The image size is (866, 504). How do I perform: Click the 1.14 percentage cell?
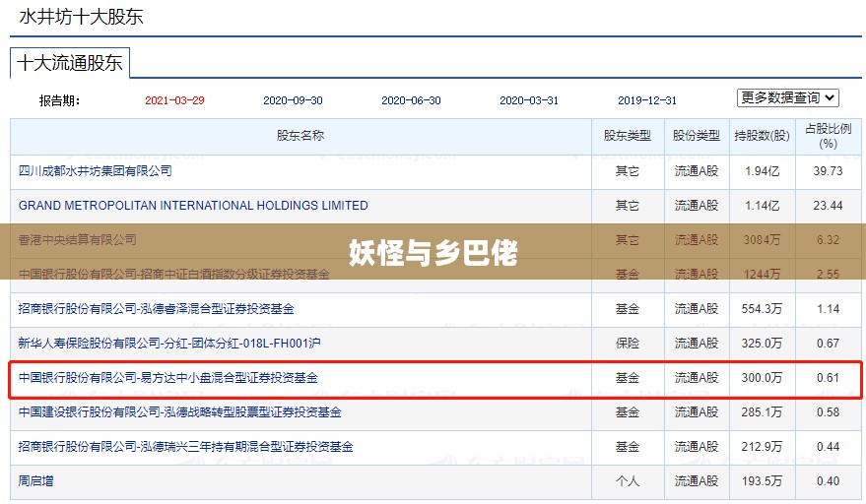point(828,308)
